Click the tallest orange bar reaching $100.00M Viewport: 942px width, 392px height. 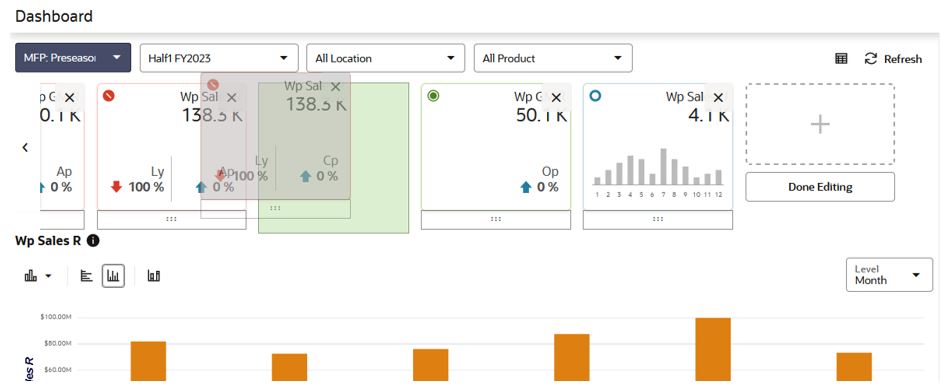[x=713, y=349]
